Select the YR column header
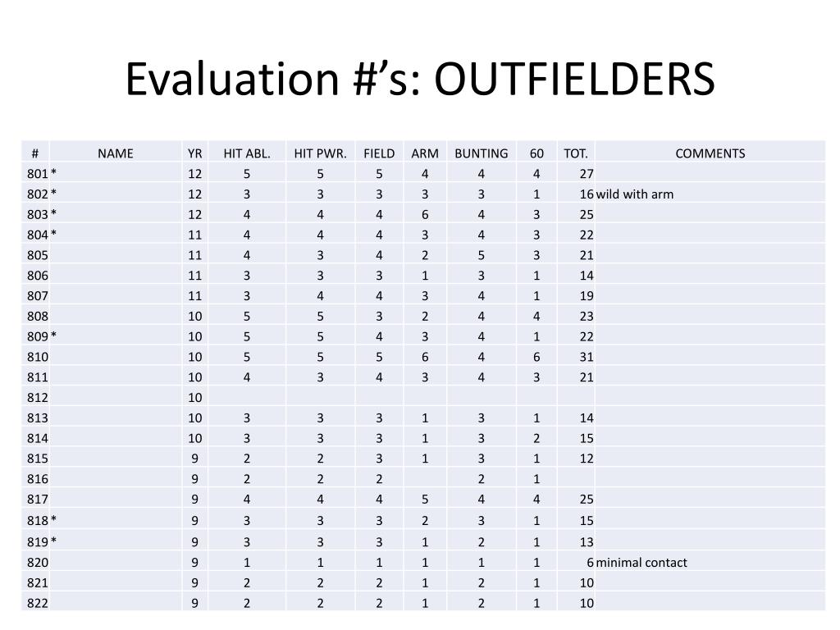The height and width of the screenshot is (630, 840). 195,153
